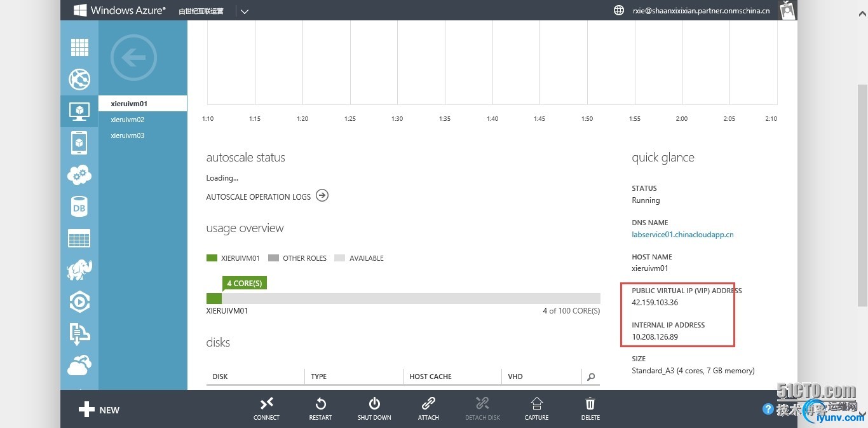Viewport: 868px width, 428px height.
Task: Click the host name value xieruivm01
Action: pyautogui.click(x=650, y=268)
